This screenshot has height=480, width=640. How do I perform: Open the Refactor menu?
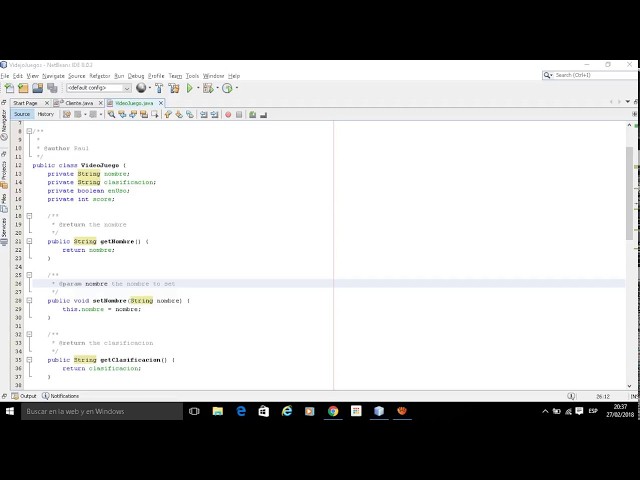click(100, 76)
